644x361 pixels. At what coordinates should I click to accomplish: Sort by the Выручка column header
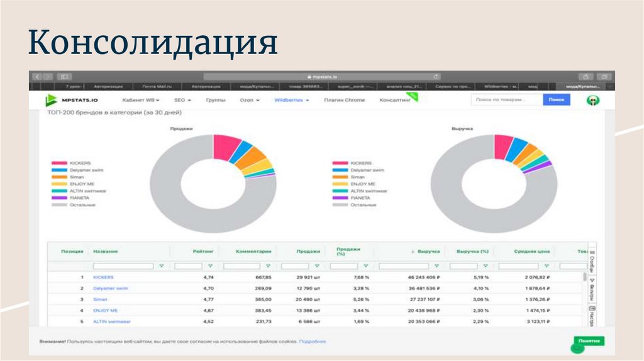click(428, 251)
